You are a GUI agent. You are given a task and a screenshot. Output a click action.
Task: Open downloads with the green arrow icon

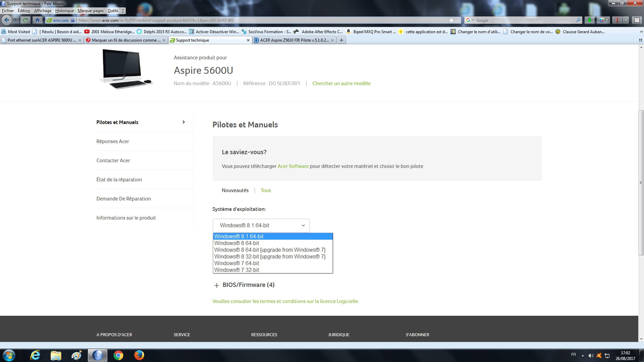coord(589,20)
